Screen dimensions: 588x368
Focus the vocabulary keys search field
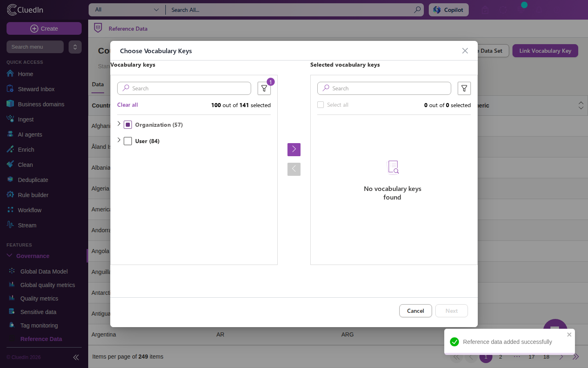tap(184, 88)
